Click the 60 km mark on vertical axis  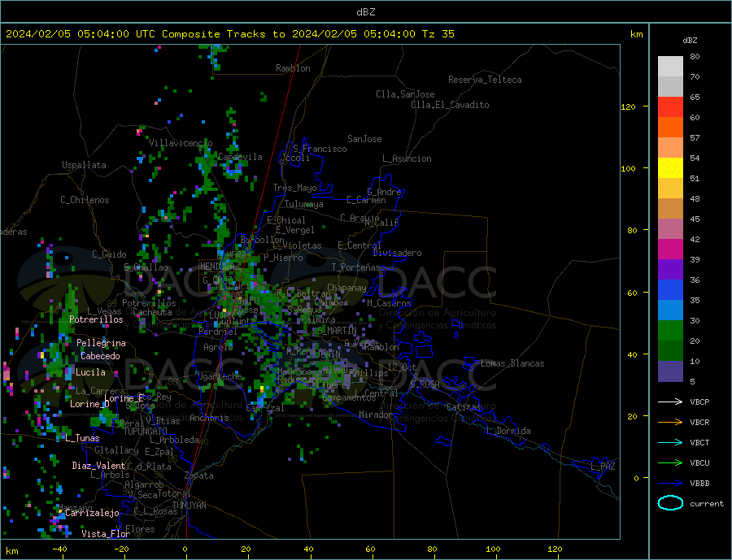[632, 293]
